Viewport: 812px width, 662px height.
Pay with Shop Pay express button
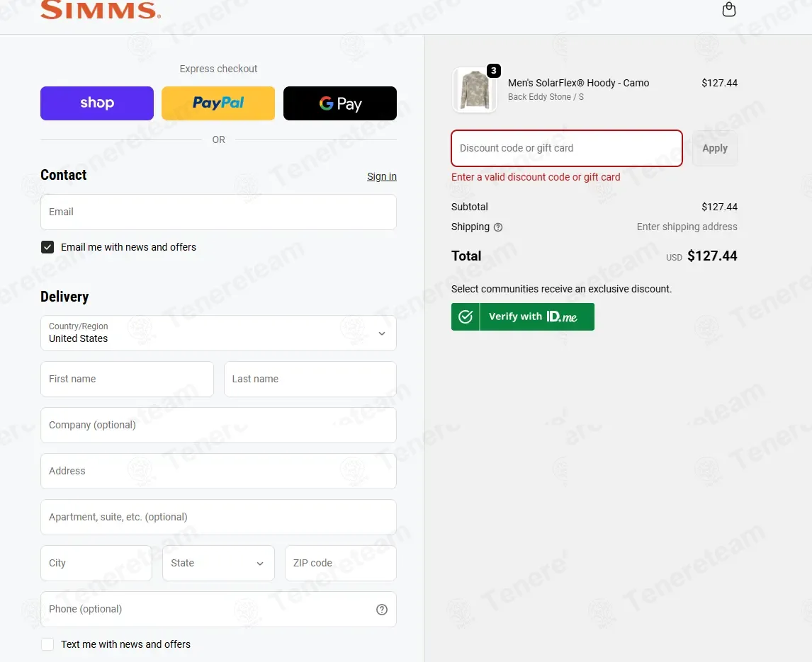click(x=97, y=103)
